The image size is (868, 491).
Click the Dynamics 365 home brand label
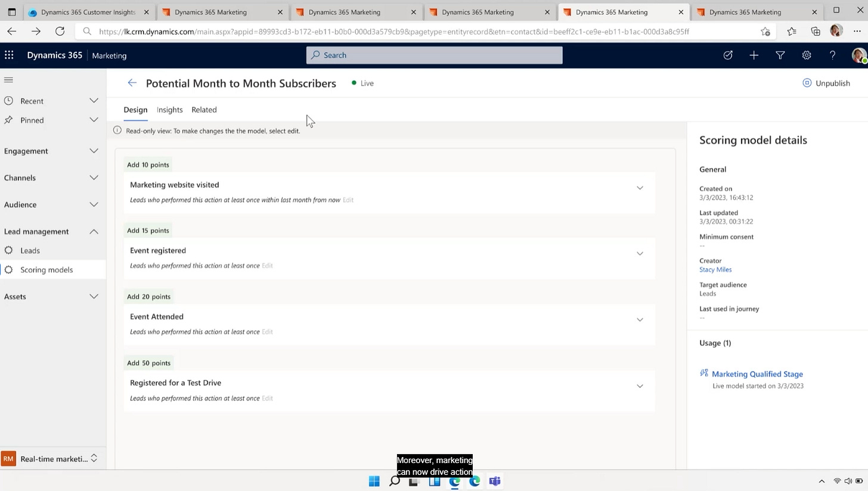pos(54,55)
